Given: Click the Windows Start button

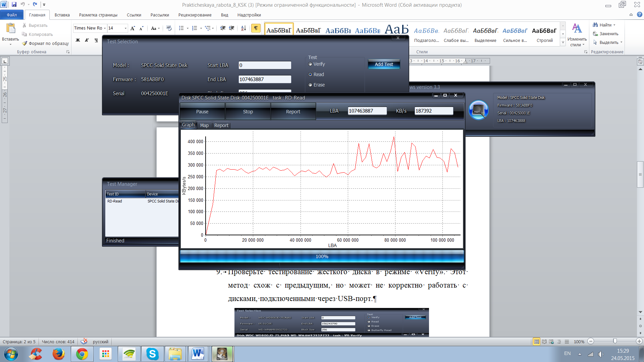Looking at the screenshot, I should click(x=11, y=354).
